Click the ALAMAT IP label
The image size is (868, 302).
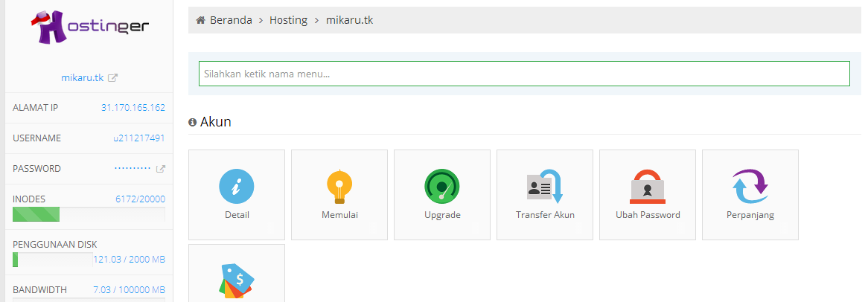[36, 107]
